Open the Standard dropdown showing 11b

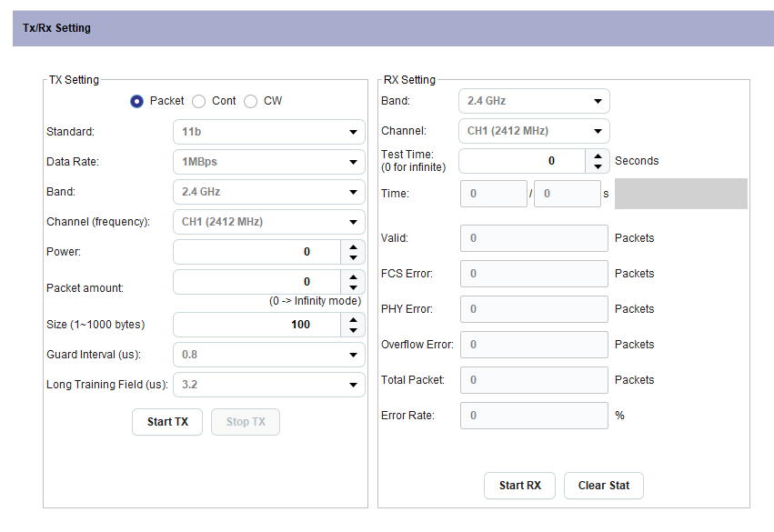coord(268,132)
